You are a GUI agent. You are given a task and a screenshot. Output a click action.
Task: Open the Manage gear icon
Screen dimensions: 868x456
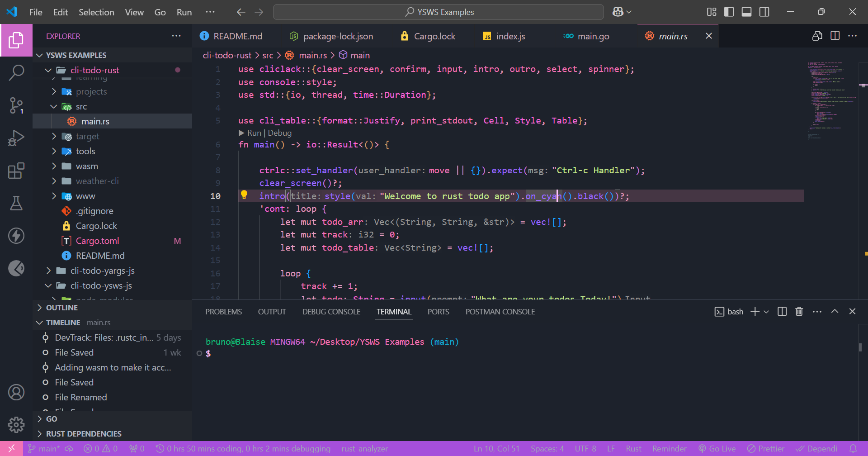(16, 424)
